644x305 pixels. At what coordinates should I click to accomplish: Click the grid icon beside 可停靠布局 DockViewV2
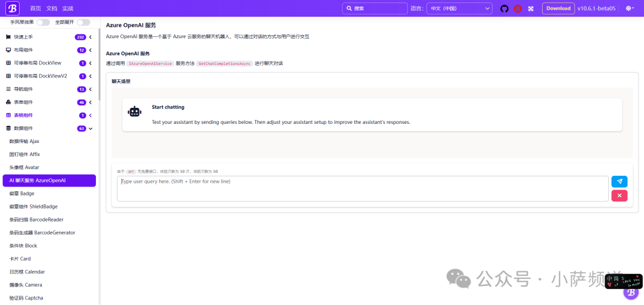(x=8, y=76)
